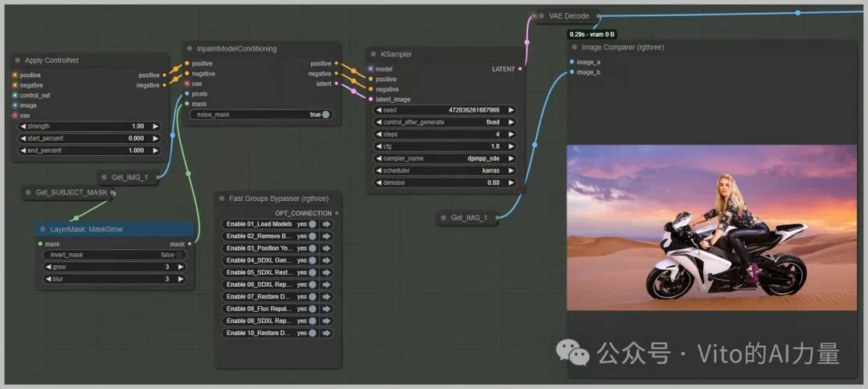Jump to group 08_Flux Repai... via arrow icon
Image resolution: width=868 pixels, height=389 pixels.
326,309
